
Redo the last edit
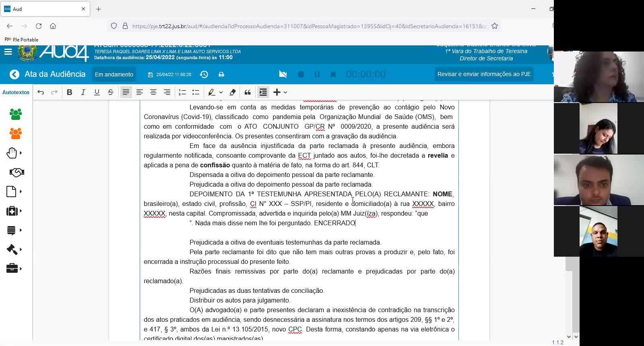pos(54,92)
